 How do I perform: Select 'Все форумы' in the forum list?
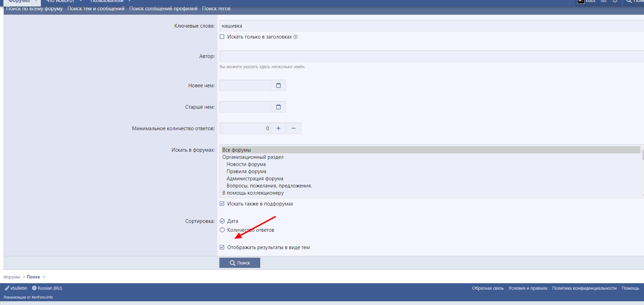pos(237,150)
